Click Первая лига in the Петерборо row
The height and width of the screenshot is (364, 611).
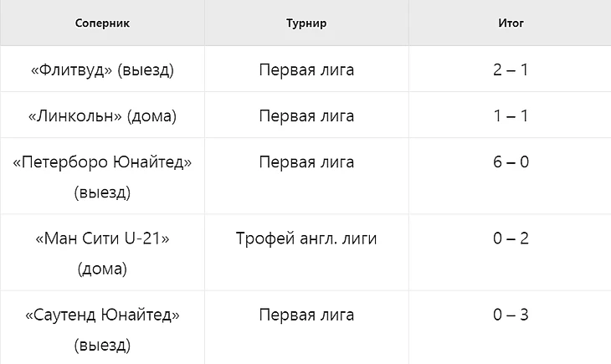(306, 161)
